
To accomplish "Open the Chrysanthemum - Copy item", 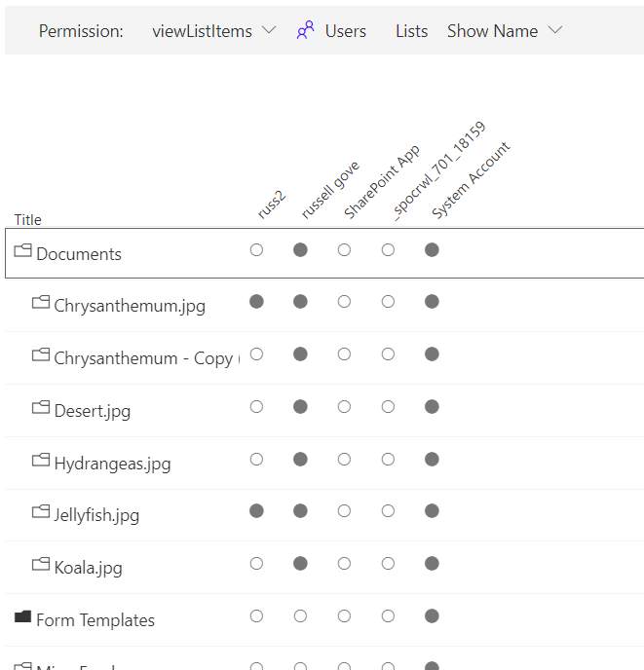I will click(x=142, y=358).
